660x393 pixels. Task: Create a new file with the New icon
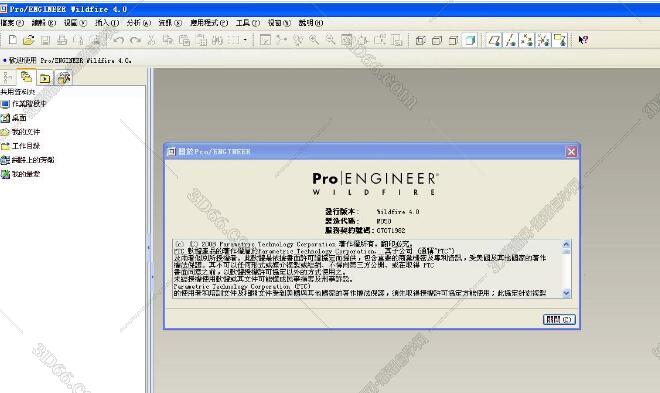coord(13,40)
